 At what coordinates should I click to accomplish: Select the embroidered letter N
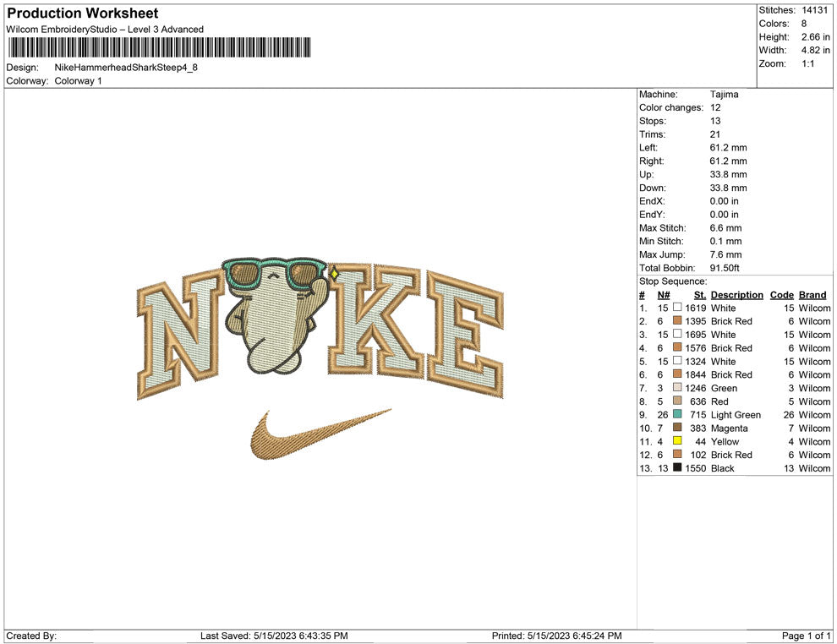tap(182, 337)
